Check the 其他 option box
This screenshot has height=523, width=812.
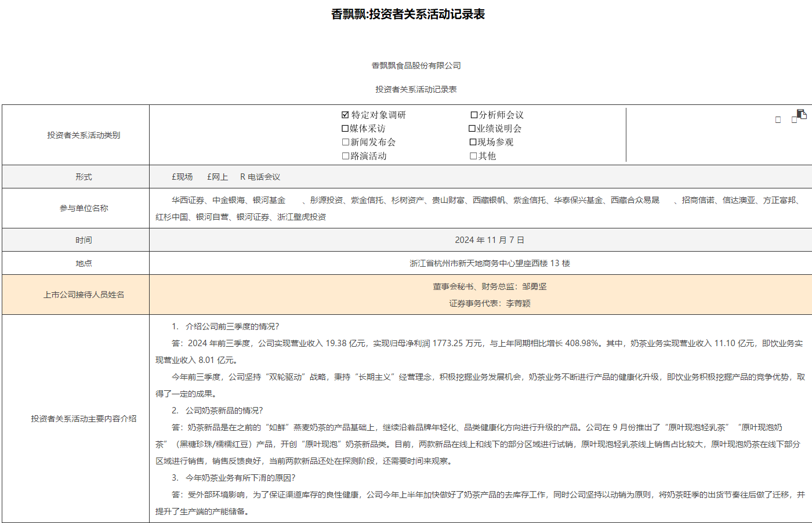(x=473, y=156)
